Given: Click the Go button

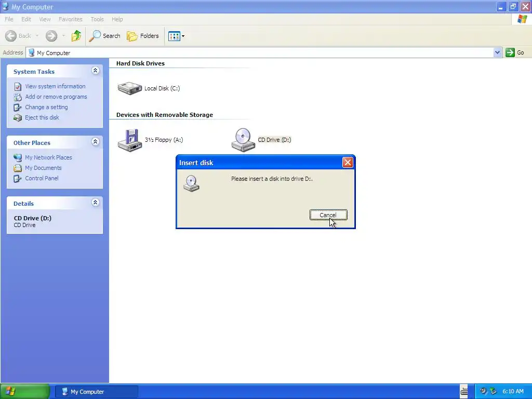Looking at the screenshot, I should pyautogui.click(x=515, y=52).
